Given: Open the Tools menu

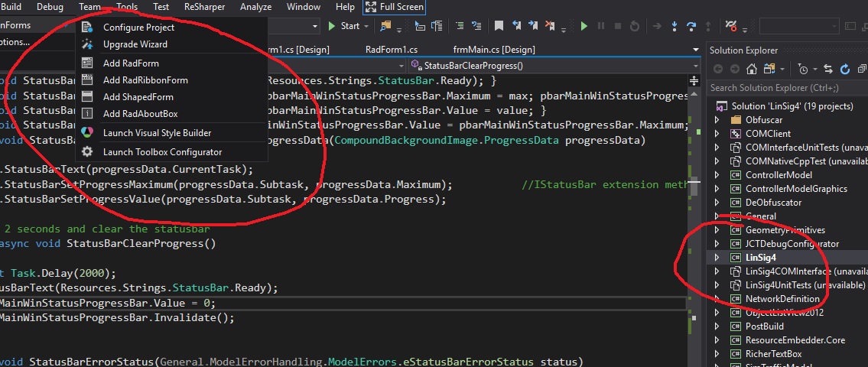Looking at the screenshot, I should click(127, 7).
